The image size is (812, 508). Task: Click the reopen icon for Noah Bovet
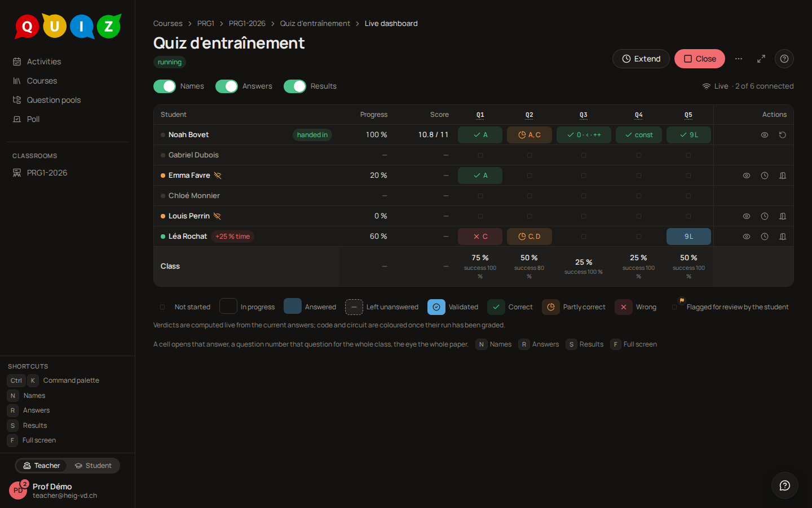point(783,135)
